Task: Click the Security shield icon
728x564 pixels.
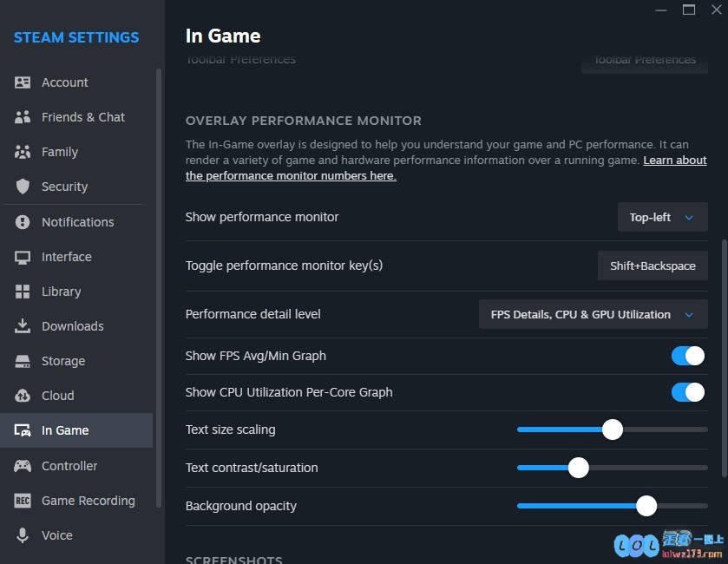Action: click(23, 187)
